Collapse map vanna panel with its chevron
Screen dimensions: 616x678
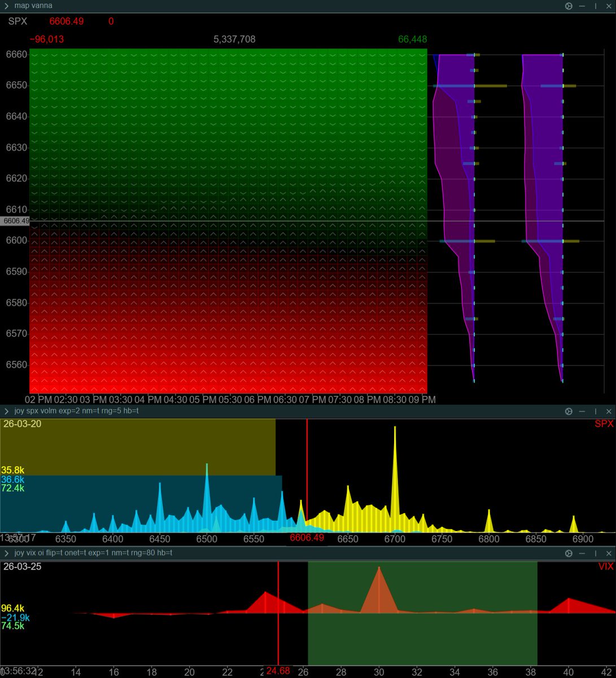point(6,6)
